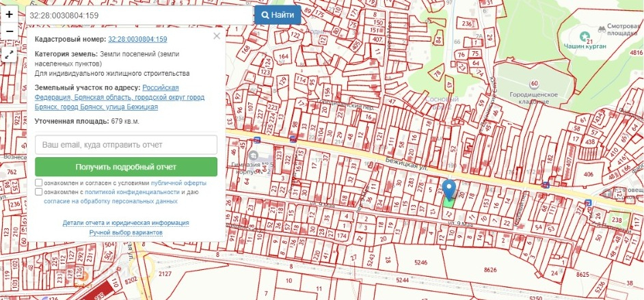Select parcel 164 on the map
This screenshot has height=300, width=644.
point(283,56)
